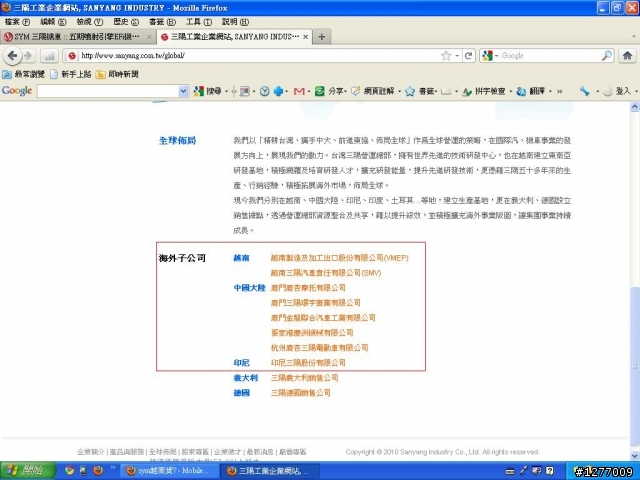Click the clock icon in Google Toolbar

click(x=264, y=91)
